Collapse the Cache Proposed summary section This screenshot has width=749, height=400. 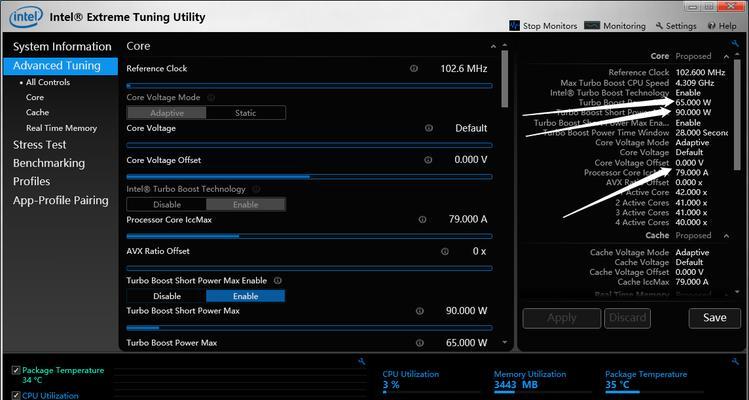pyautogui.click(x=726, y=236)
